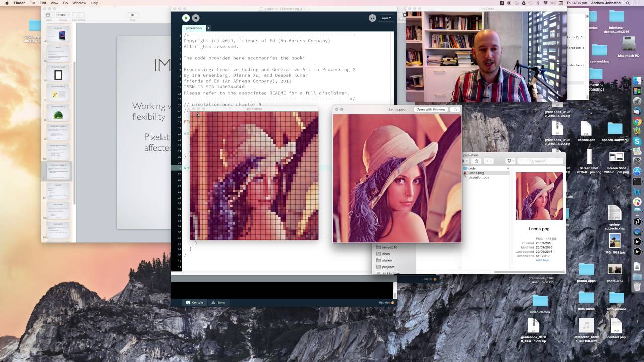
Task: Select dhos folder in Finder sidebar
Action: coord(386,254)
